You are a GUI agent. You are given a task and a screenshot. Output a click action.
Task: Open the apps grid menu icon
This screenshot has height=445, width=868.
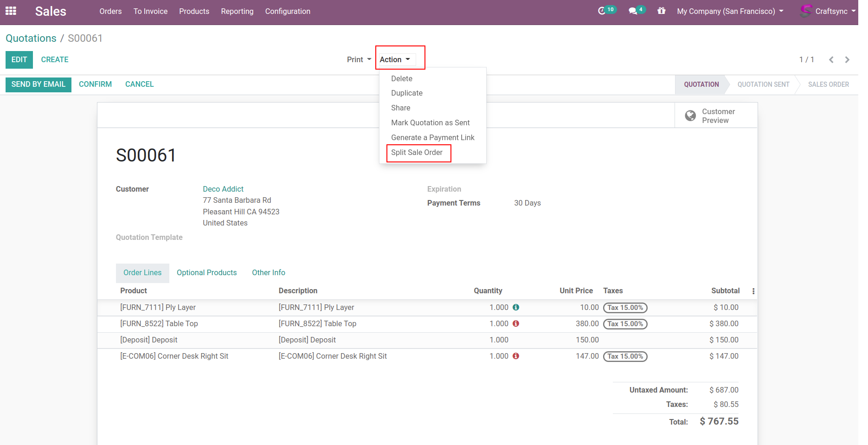[11, 11]
